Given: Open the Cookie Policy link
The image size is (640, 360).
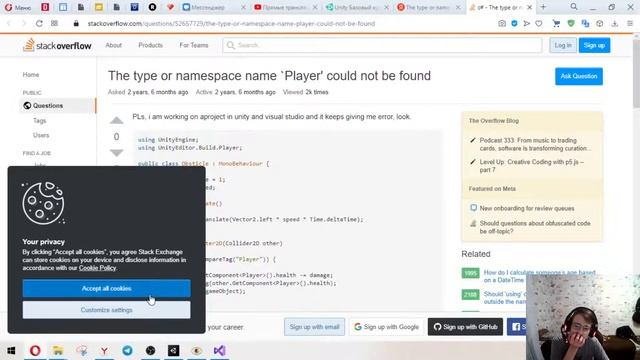Looking at the screenshot, I should [x=98, y=268].
